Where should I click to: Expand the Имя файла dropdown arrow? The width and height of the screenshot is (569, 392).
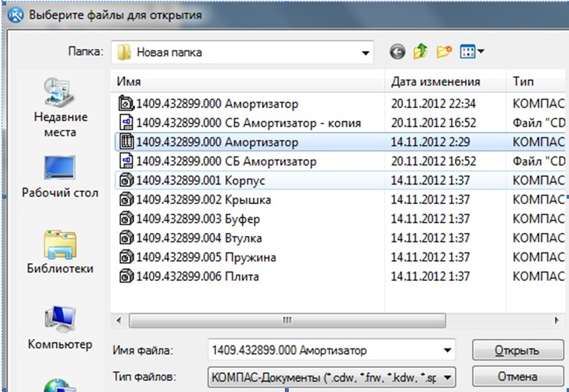(447, 350)
